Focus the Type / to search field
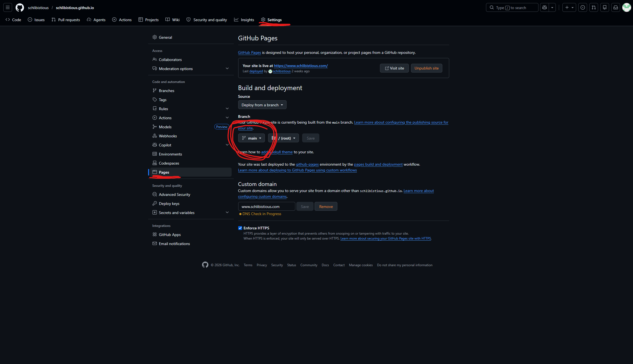The height and width of the screenshot is (364, 633). click(512, 7)
